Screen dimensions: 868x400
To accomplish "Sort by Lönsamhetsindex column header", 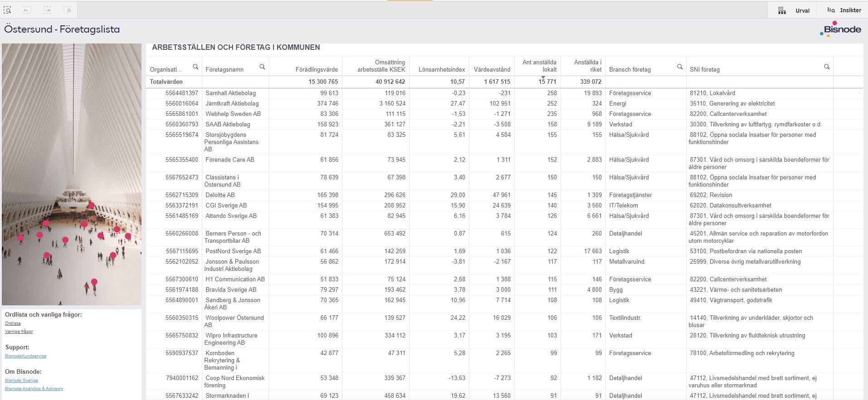I will (442, 69).
